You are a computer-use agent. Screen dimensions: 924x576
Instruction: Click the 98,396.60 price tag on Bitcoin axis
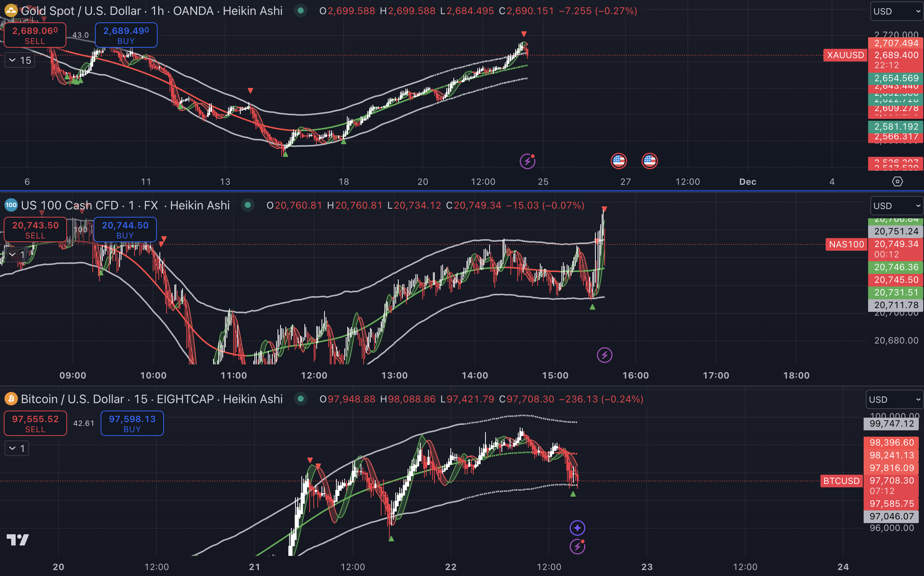pyautogui.click(x=891, y=443)
